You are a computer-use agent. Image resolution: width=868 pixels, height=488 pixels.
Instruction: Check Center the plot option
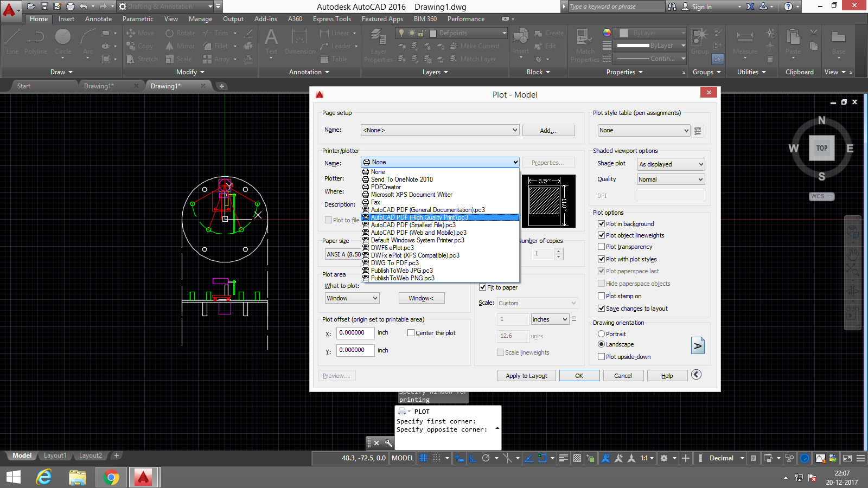pos(411,333)
